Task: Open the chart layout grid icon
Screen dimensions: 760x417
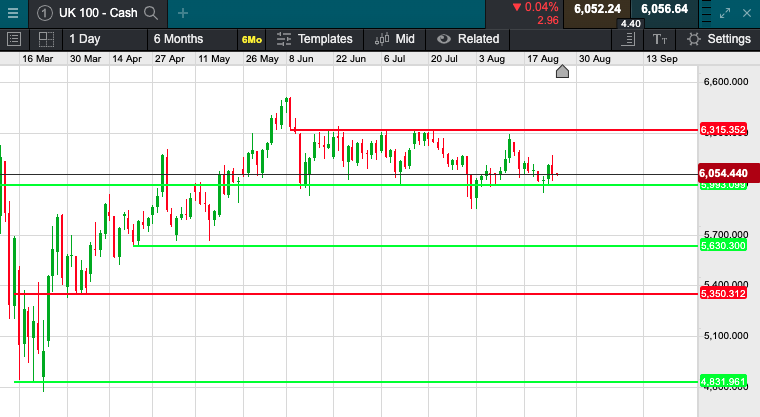Action: point(46,39)
